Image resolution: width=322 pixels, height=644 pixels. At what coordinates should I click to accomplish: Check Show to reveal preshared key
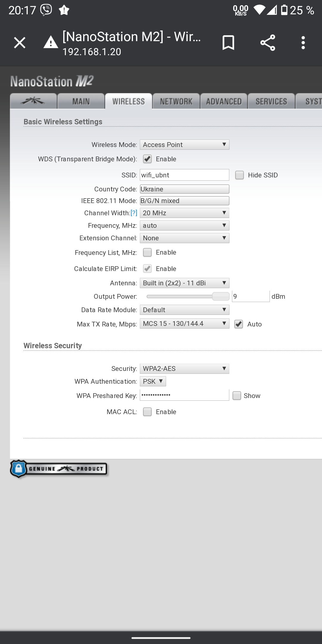coord(237,396)
